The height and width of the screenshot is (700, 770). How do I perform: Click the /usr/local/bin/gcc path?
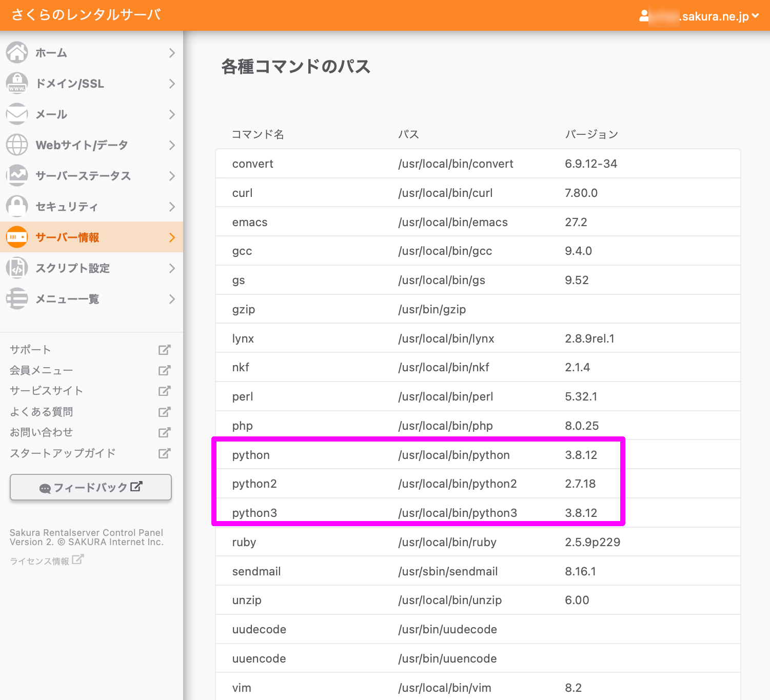coord(445,251)
